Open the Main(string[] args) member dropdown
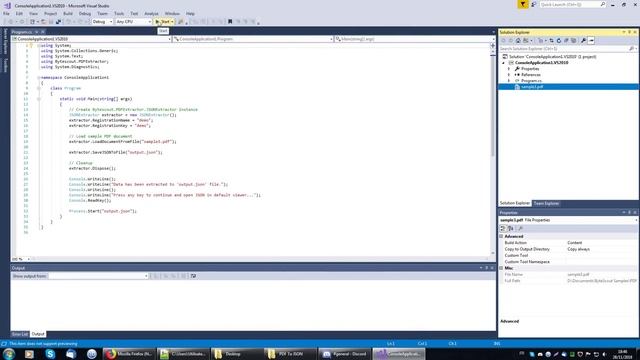Image resolution: width=640 pixels, height=360 pixels. click(414, 39)
